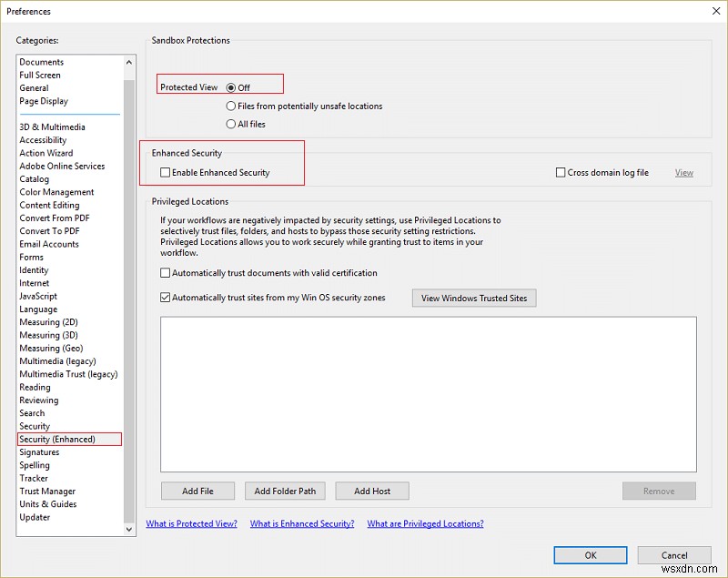This screenshot has height=578, width=728.
Task: Select Reviewing category
Action: (38, 400)
